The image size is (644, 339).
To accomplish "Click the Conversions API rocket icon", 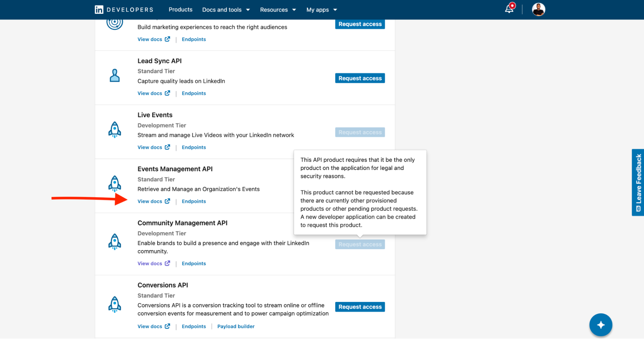I will [115, 305].
